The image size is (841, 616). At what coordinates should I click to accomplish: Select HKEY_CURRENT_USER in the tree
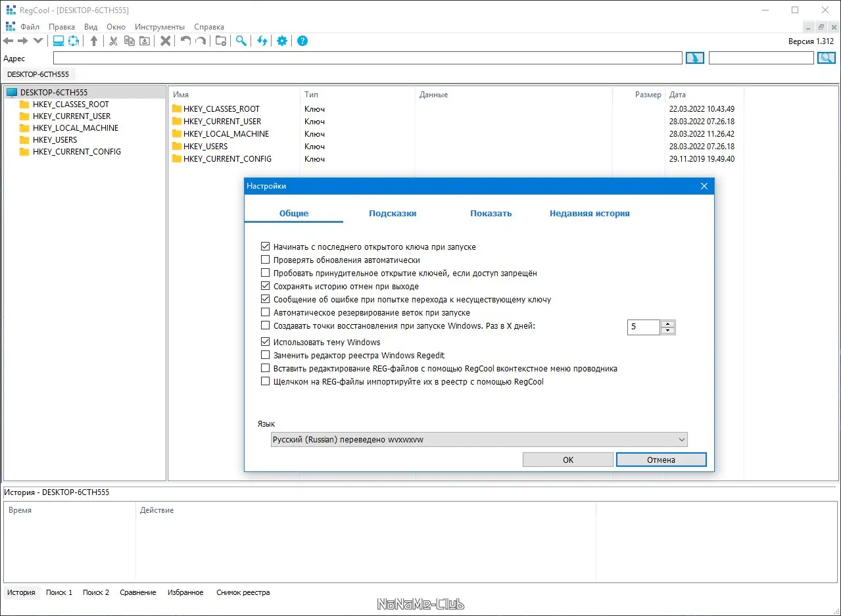[x=72, y=116]
